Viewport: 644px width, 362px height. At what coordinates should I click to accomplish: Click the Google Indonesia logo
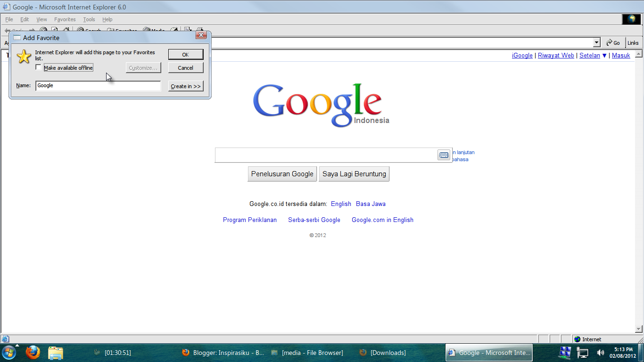tap(321, 105)
